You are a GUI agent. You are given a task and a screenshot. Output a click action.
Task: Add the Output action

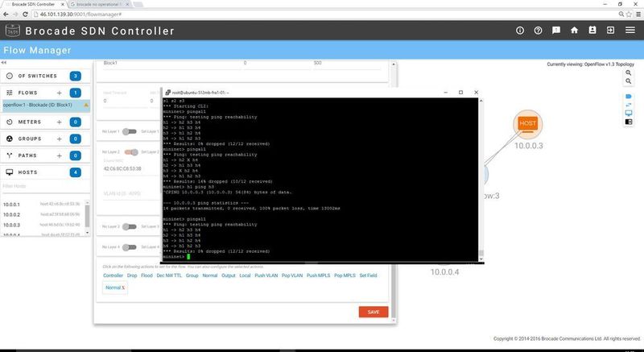(x=229, y=275)
